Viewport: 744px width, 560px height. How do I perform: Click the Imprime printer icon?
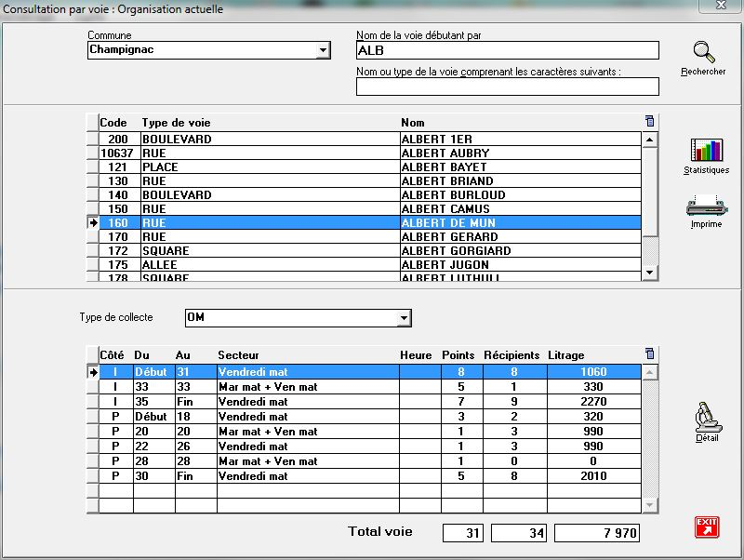click(x=706, y=205)
